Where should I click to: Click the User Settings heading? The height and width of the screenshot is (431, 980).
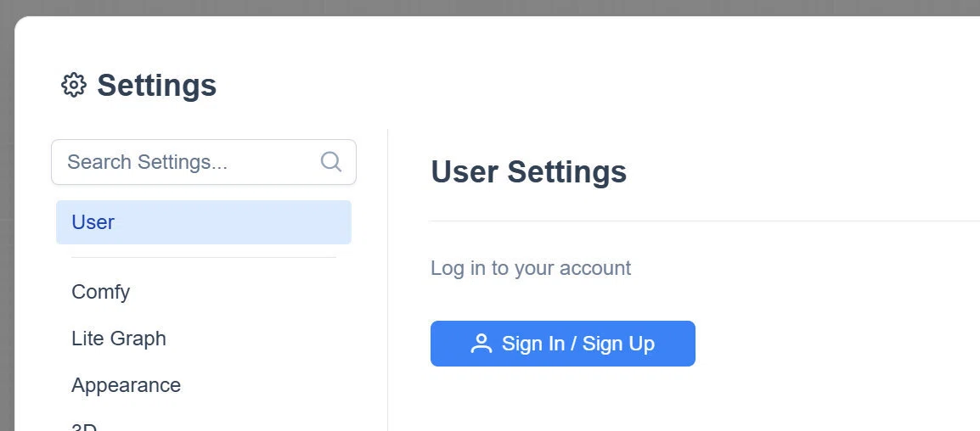529,171
